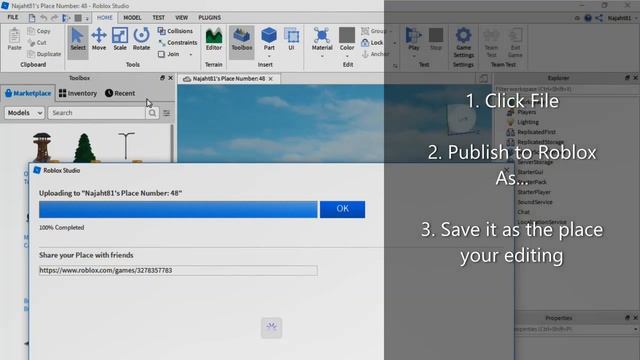Click the completed upload progress bar
Screen dimensions: 640x360
[178, 209]
